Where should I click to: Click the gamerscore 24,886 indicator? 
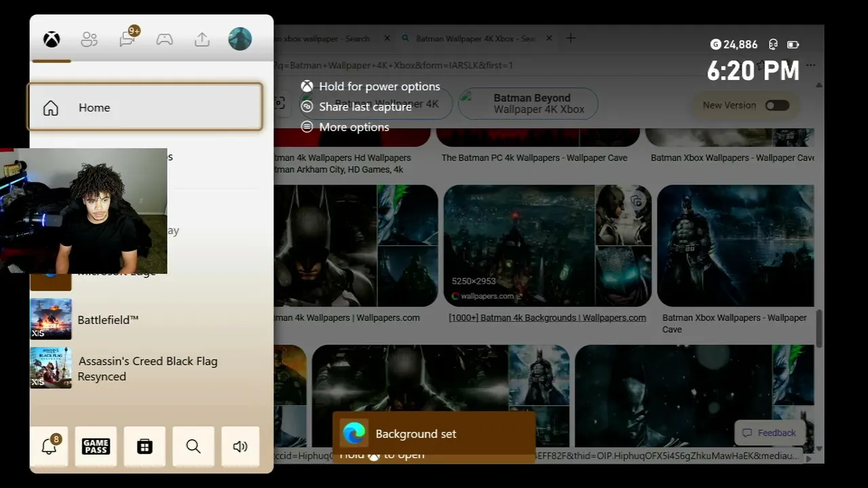(734, 45)
